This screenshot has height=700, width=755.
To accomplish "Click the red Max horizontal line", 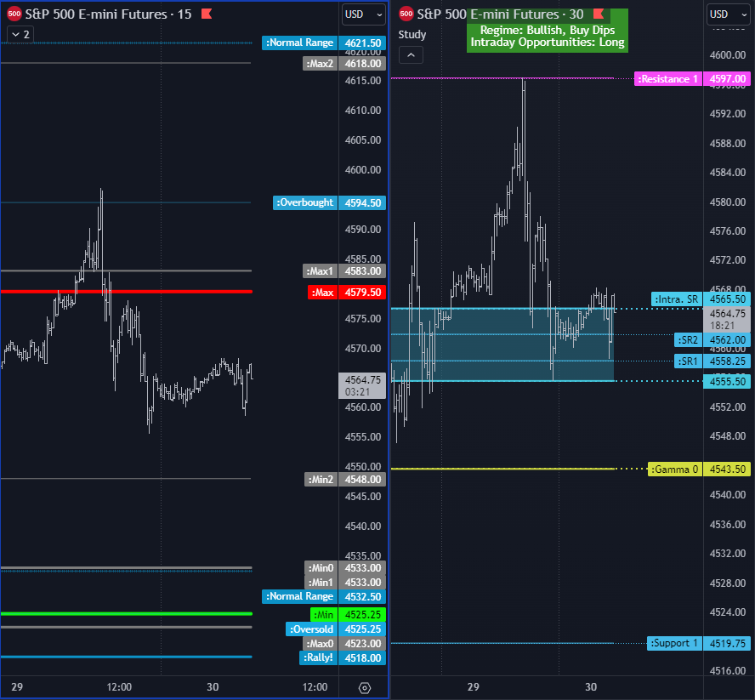I will 126,292.
